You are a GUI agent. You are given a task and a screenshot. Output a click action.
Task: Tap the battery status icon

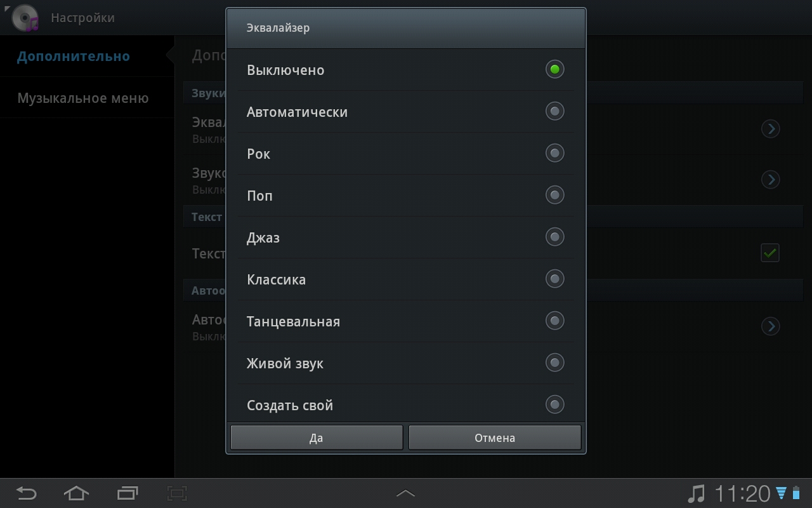[797, 493]
